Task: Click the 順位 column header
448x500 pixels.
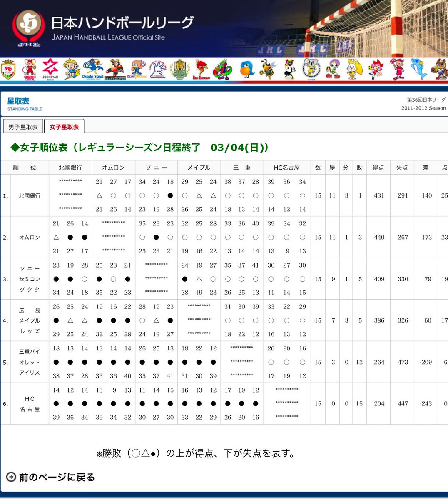Action: 25,167
